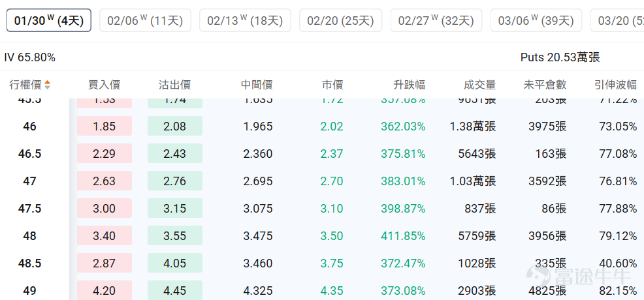Click ask price 2.08 for strike 46

point(175,127)
